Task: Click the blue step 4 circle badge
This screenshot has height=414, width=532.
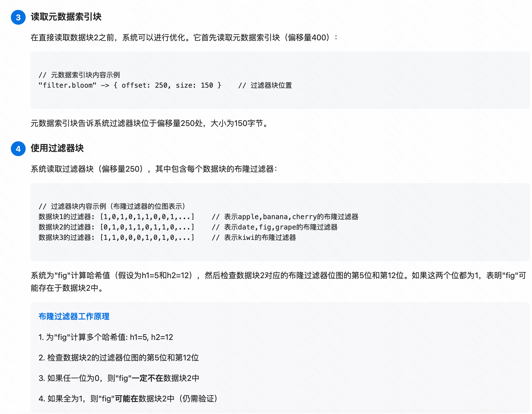Action: click(18, 149)
